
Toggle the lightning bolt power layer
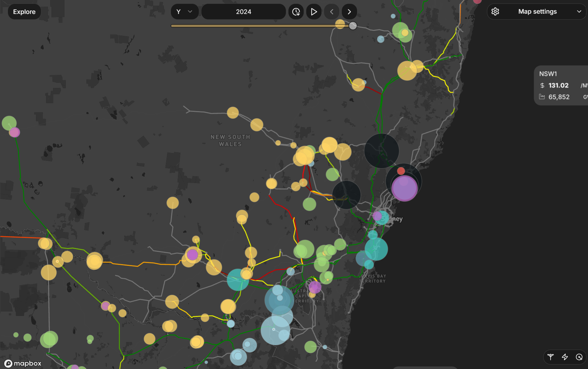565,357
